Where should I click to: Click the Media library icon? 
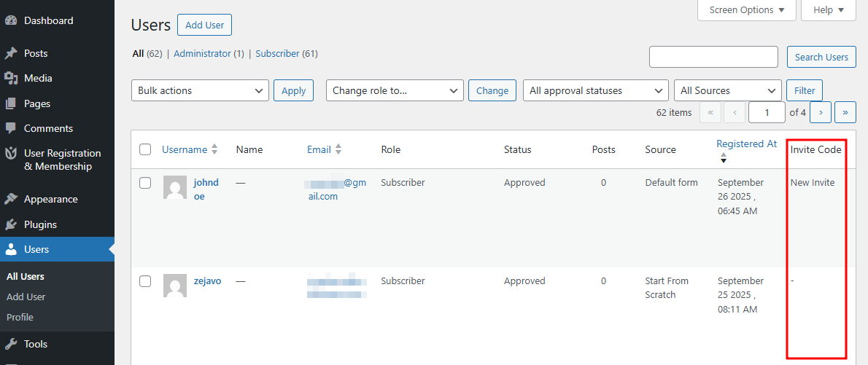coord(10,79)
